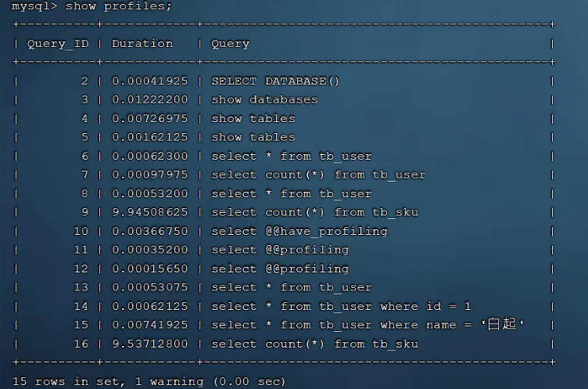Click Query_ID value 2
Image resolution: width=588 pixels, height=389 pixels.
pos(84,81)
